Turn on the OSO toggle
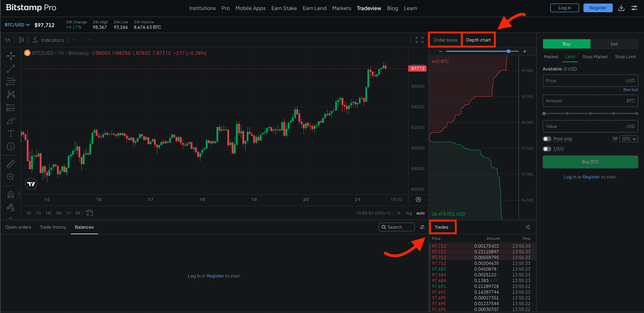644x313 pixels. tap(547, 149)
